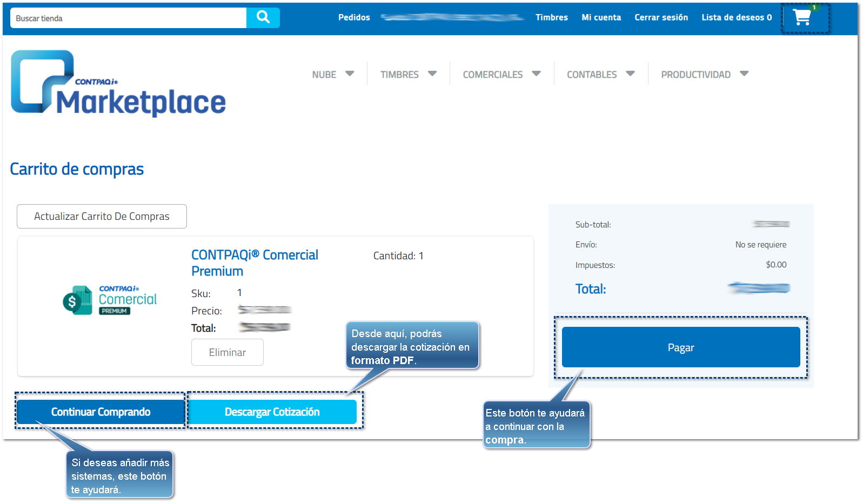
Task: Open the Pedidos link
Action: 354,17
